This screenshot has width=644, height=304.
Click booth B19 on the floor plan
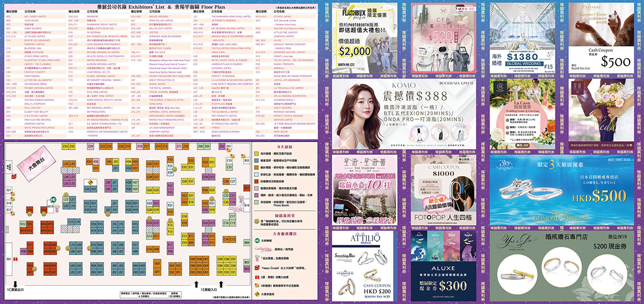point(247,206)
